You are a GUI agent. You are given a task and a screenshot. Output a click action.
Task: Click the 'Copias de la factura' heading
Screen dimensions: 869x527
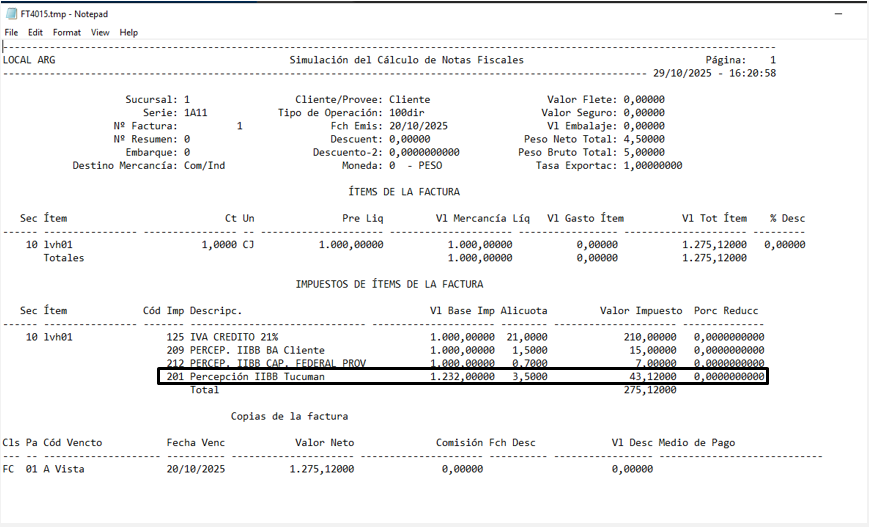[x=289, y=417]
